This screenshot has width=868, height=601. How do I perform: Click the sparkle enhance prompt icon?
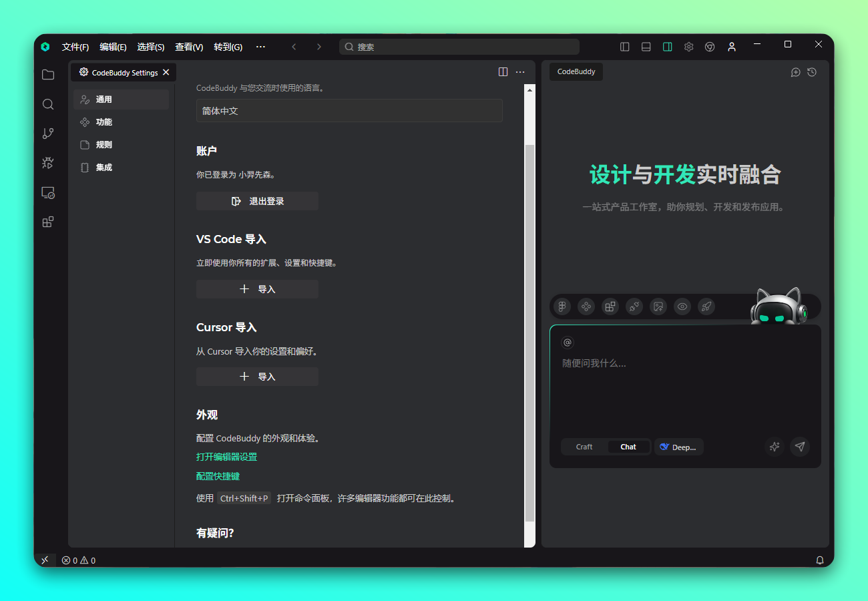(x=775, y=447)
